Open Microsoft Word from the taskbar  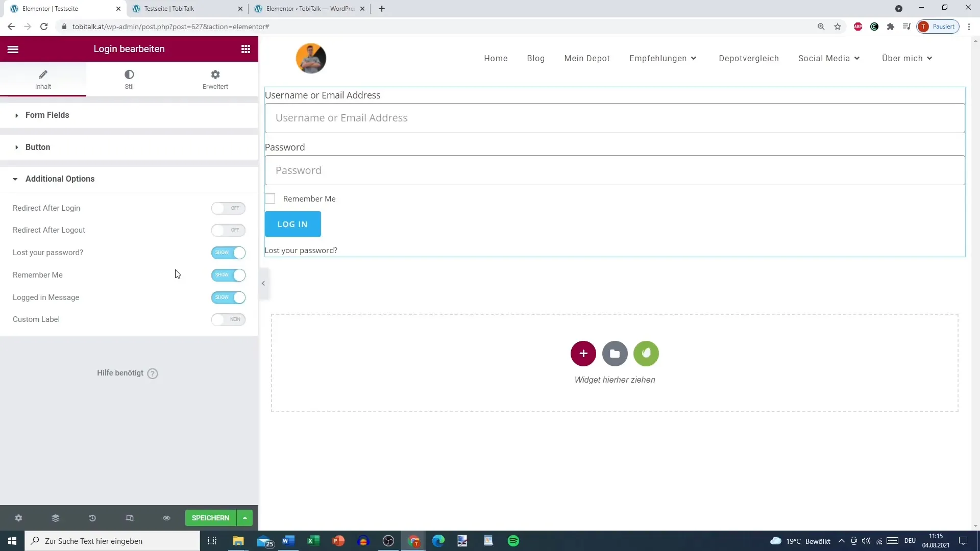[288, 541]
